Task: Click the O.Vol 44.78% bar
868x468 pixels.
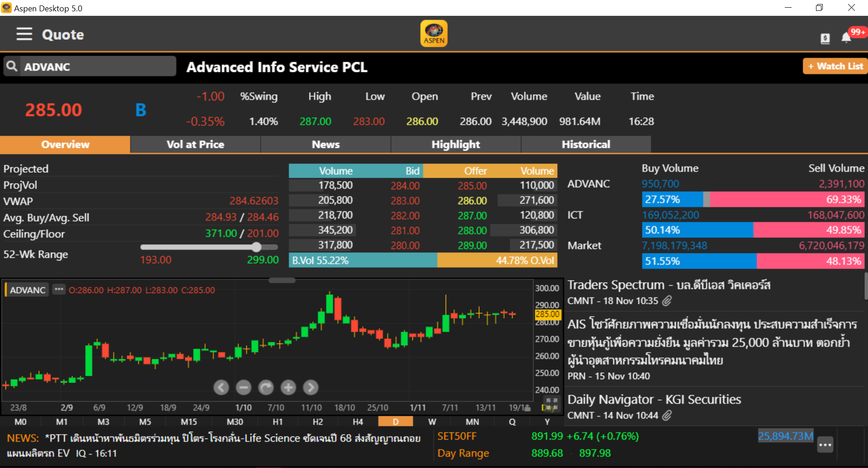Action: click(x=497, y=260)
